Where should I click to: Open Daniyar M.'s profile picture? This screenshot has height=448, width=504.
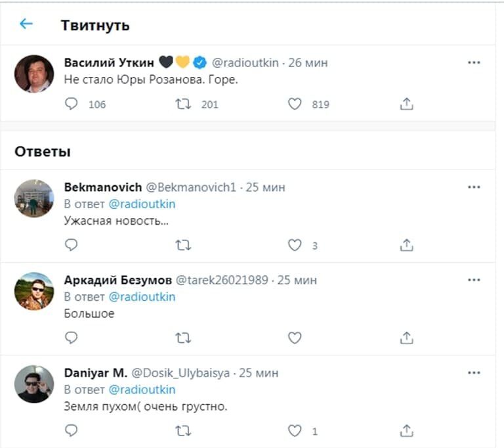point(34,384)
